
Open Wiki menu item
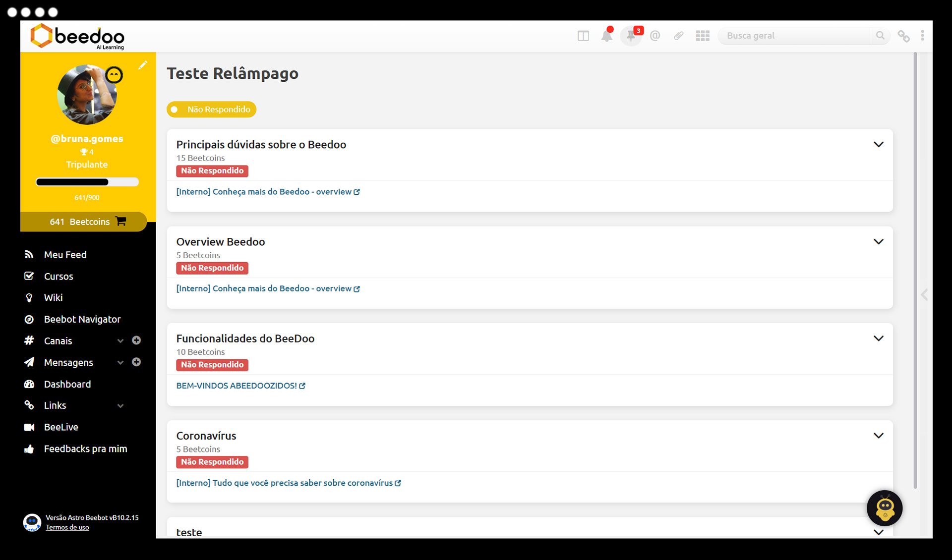[53, 298]
